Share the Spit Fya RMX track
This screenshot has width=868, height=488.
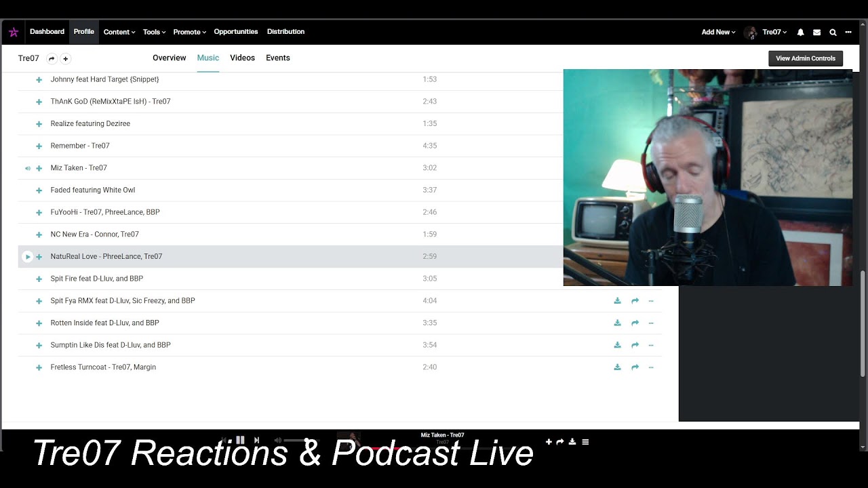point(635,301)
